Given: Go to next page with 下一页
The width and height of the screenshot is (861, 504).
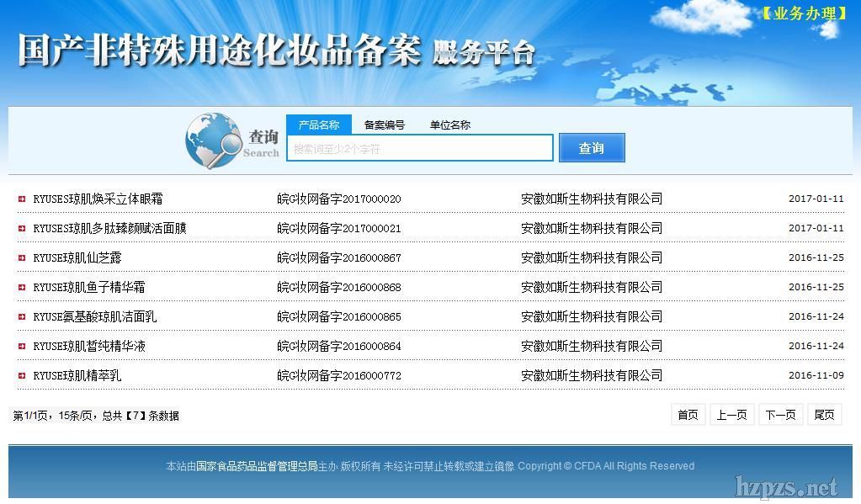Looking at the screenshot, I should tap(779, 415).
